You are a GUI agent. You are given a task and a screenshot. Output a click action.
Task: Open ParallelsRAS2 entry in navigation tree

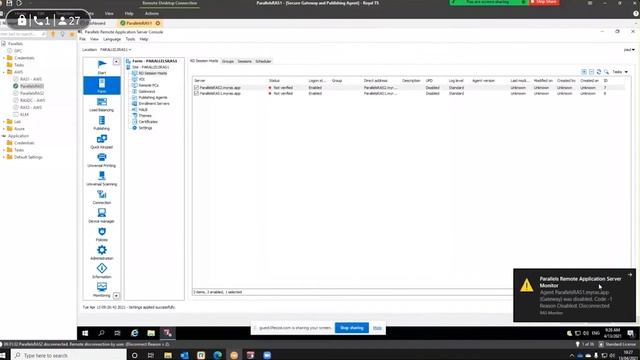coord(32,93)
